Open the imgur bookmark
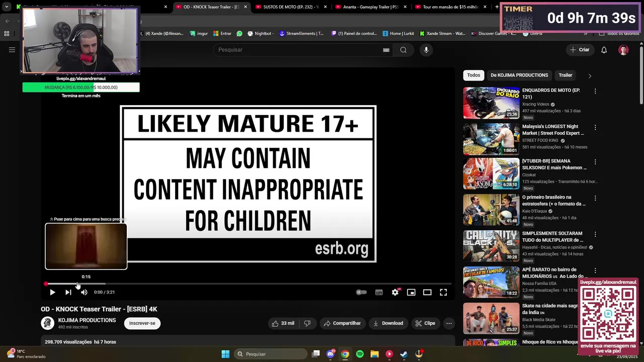Viewport: 644px width, 362px height. tap(199, 34)
